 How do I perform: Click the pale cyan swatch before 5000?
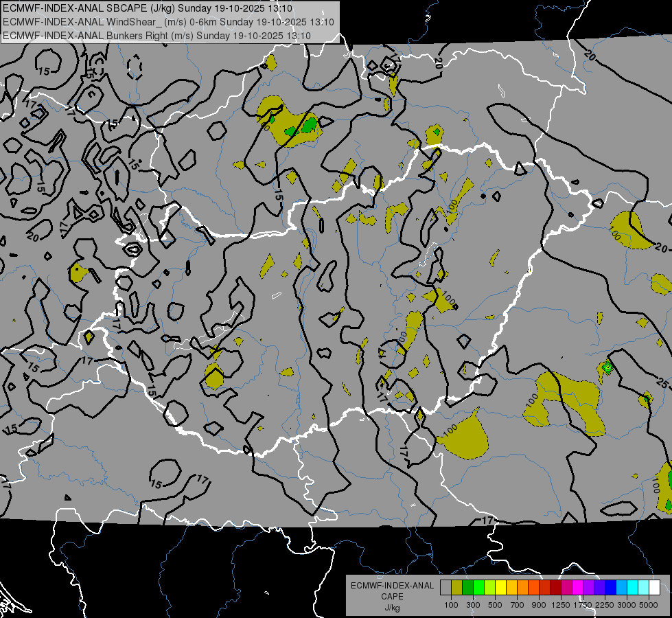(643, 588)
